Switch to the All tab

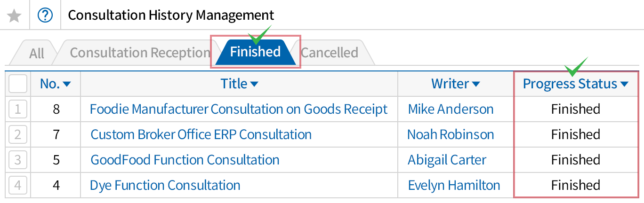36,53
